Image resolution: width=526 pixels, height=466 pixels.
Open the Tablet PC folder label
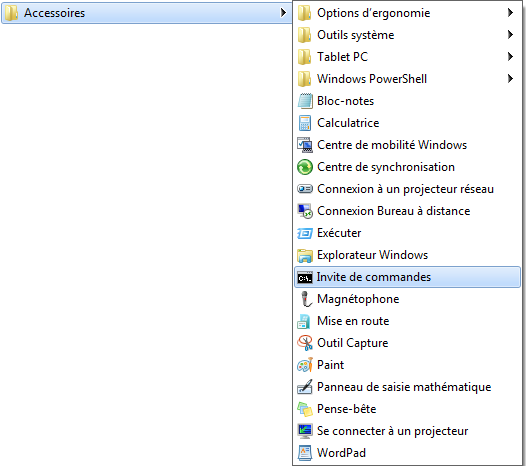point(343,57)
